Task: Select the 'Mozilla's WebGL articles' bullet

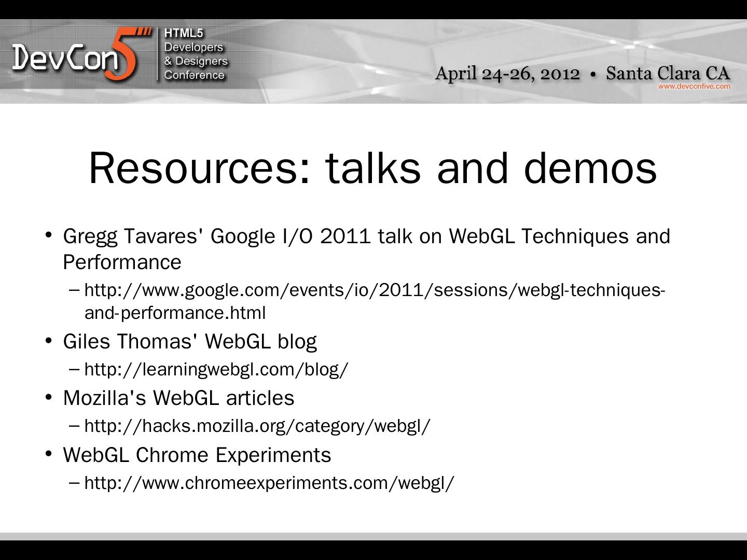Action: (178, 398)
